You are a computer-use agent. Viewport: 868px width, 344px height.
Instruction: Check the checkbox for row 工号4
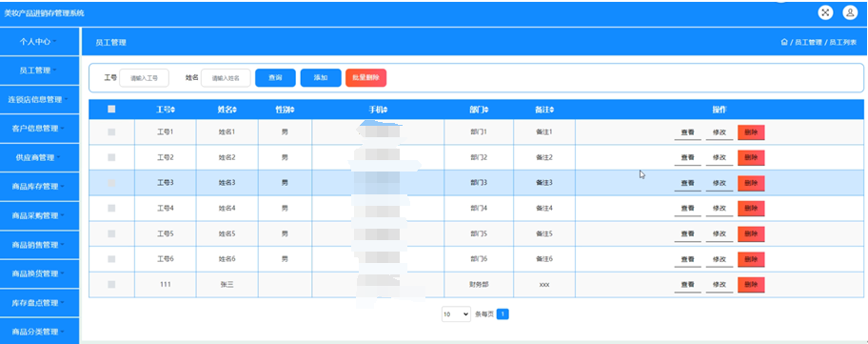pyautogui.click(x=111, y=209)
